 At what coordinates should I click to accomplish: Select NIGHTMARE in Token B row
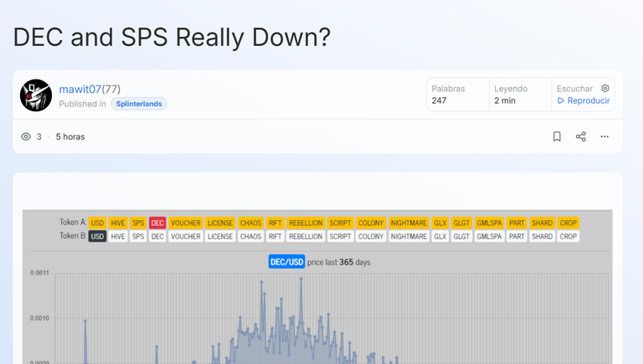point(409,237)
